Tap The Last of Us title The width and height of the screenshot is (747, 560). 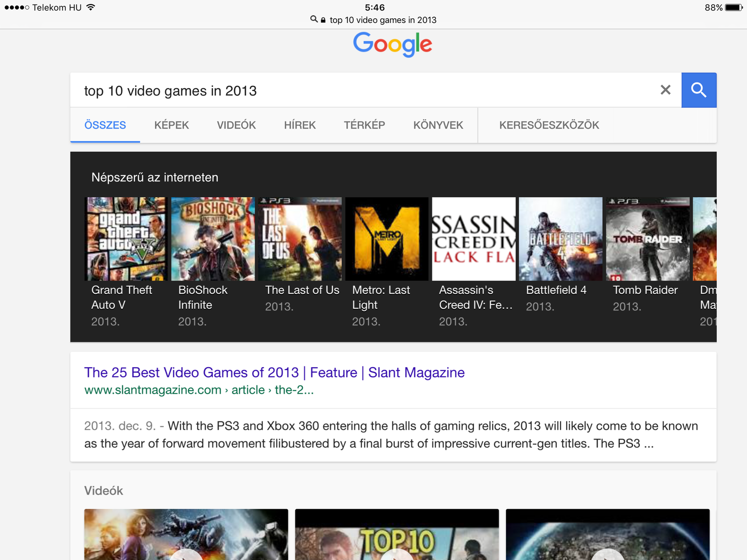[302, 290]
